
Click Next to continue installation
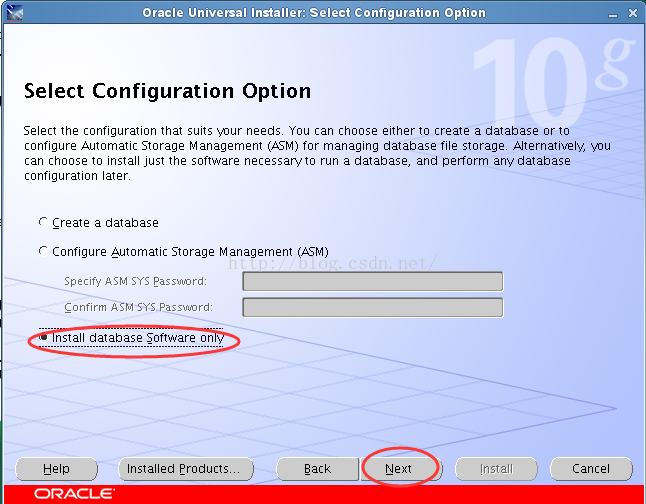tap(400, 469)
